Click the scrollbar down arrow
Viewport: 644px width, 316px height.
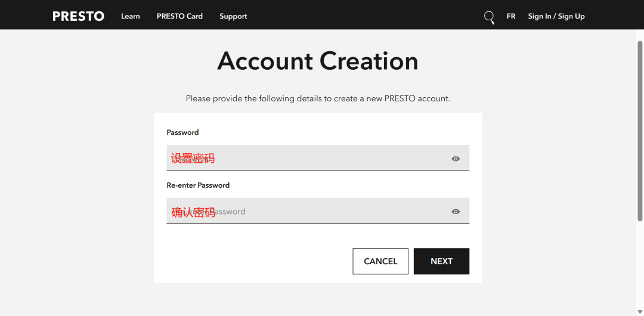coord(639,311)
